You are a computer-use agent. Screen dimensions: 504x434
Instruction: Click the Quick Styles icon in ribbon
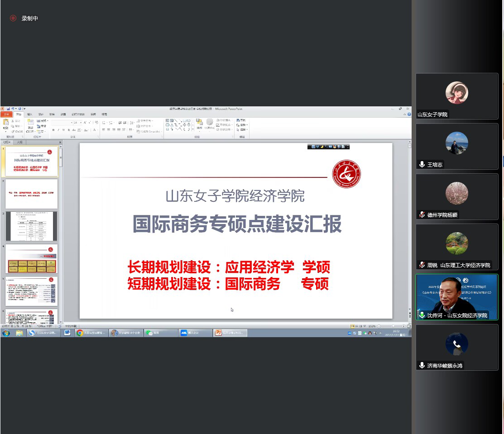pos(210,124)
